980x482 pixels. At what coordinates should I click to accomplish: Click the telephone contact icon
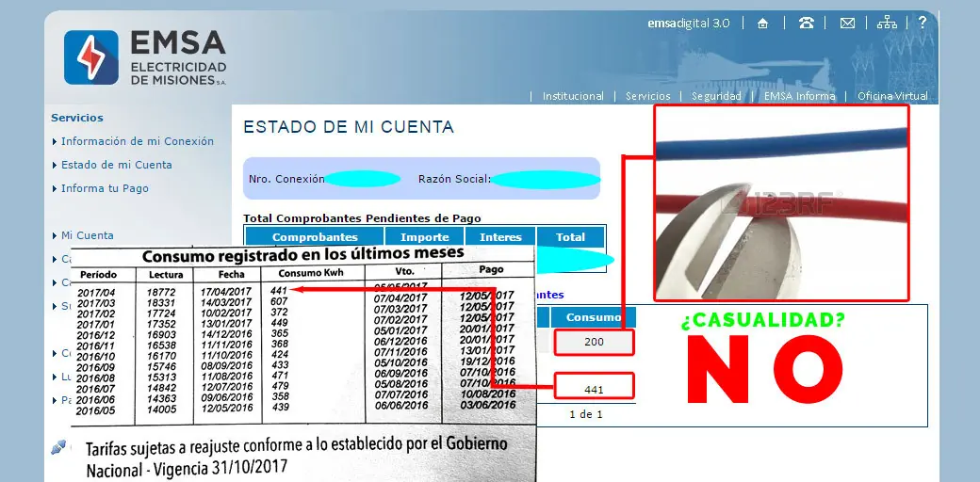coord(807,24)
